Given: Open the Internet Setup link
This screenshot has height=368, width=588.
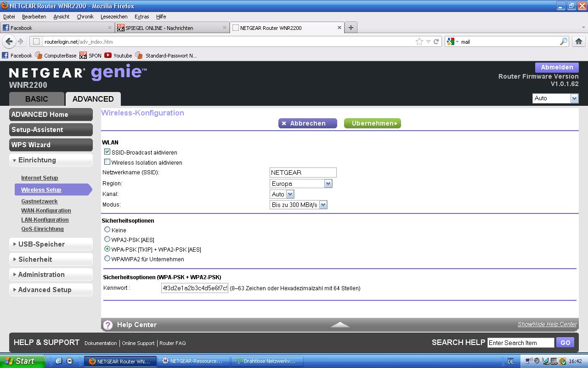Looking at the screenshot, I should click(40, 178).
